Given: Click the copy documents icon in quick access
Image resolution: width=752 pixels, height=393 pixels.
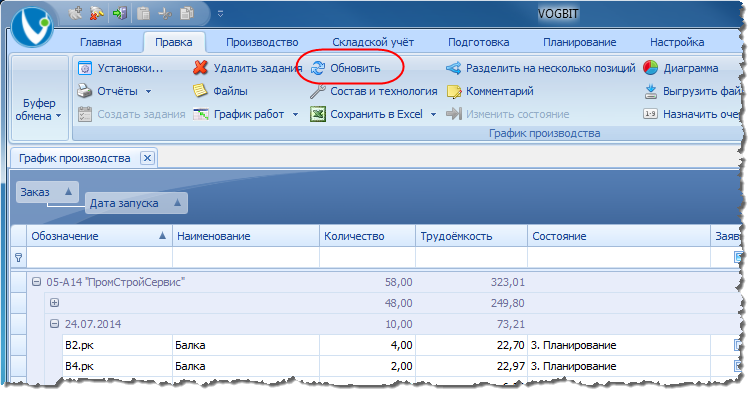Looking at the screenshot, I should 187,13.
